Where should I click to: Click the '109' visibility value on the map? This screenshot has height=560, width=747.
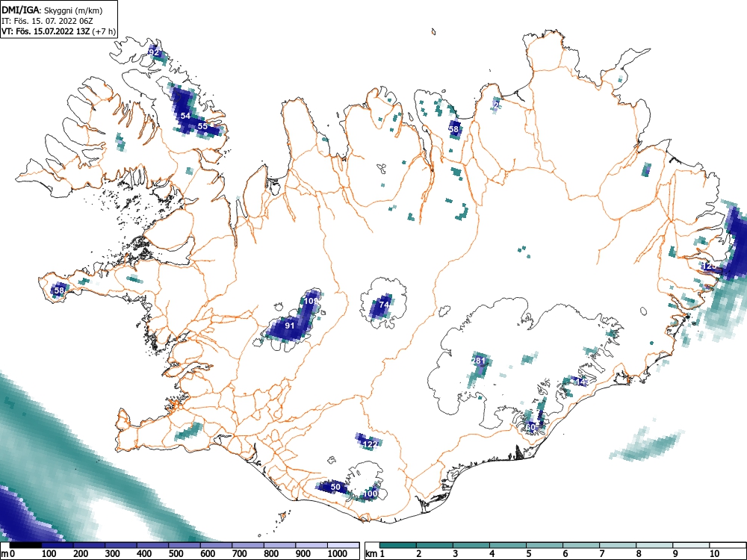pos(311,301)
